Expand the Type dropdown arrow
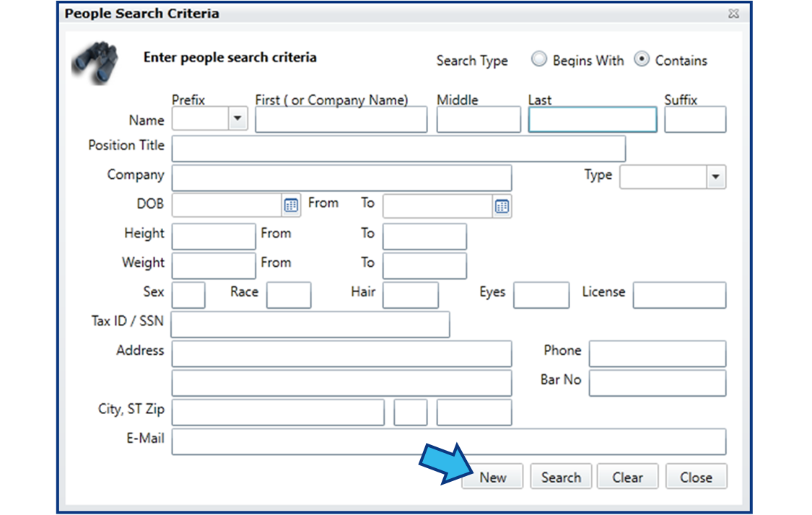The width and height of the screenshot is (812, 515). pyautogui.click(x=716, y=177)
